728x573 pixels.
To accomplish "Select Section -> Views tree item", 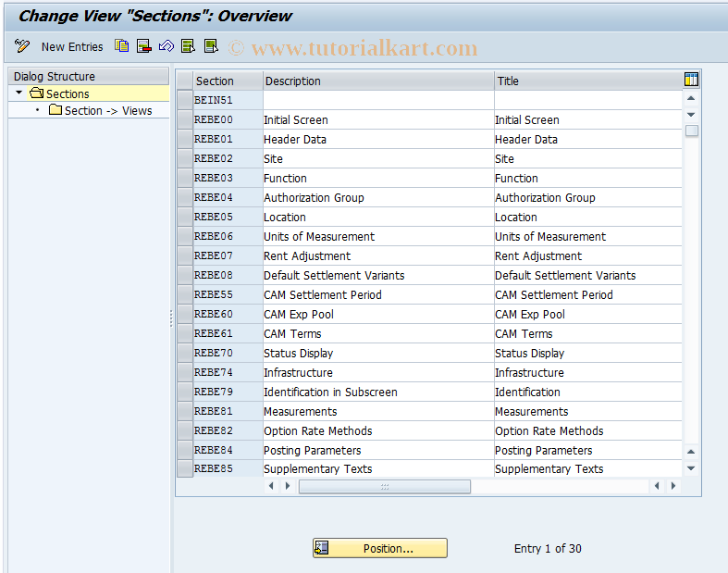I will [108, 110].
